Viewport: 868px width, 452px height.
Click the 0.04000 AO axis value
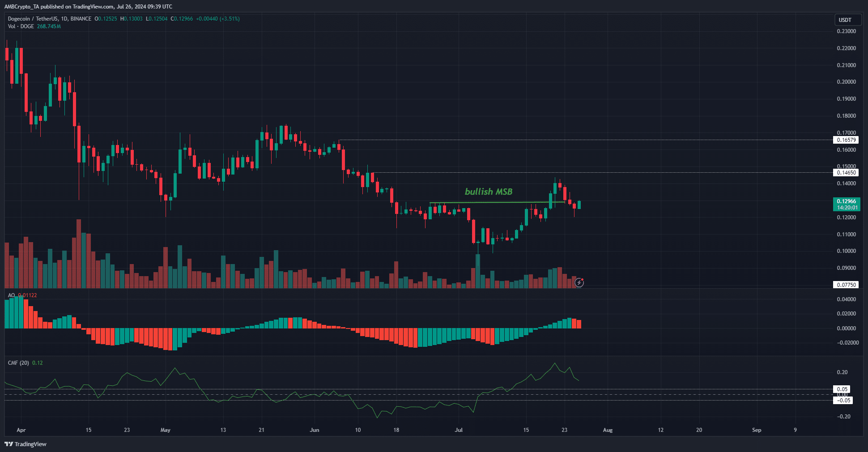[x=847, y=299]
